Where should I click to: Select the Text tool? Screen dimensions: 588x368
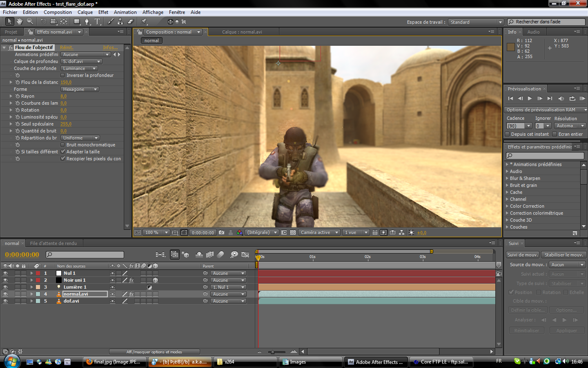coord(97,22)
